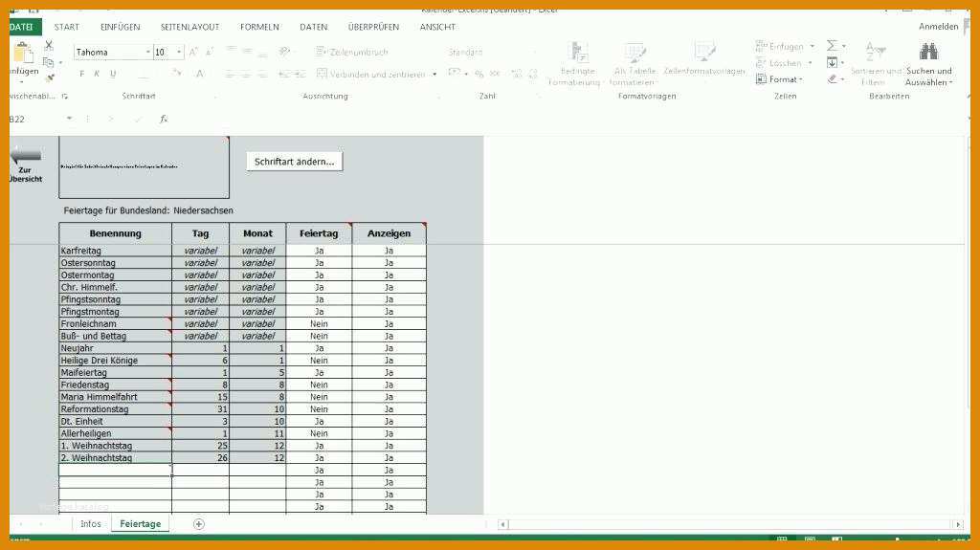
Task: Switch to SEITENLAYOUT ribbon tab
Action: click(x=190, y=27)
